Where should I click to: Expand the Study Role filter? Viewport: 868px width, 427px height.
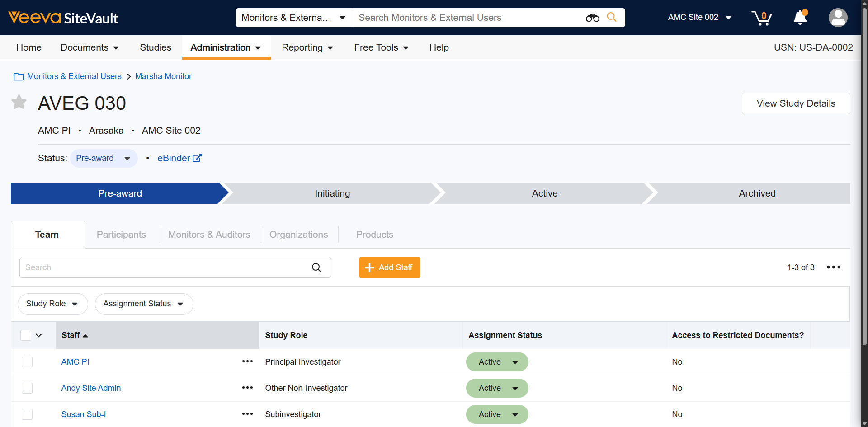click(52, 304)
